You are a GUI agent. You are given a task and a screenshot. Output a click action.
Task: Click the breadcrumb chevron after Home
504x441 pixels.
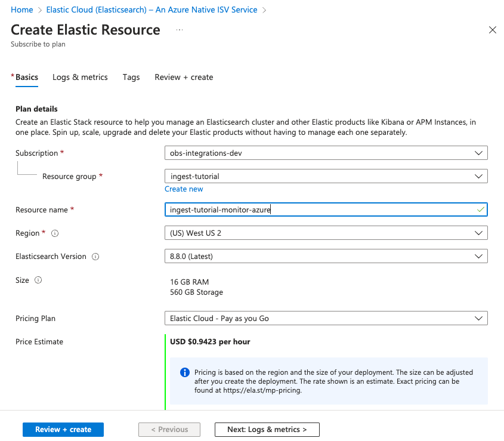point(41,10)
